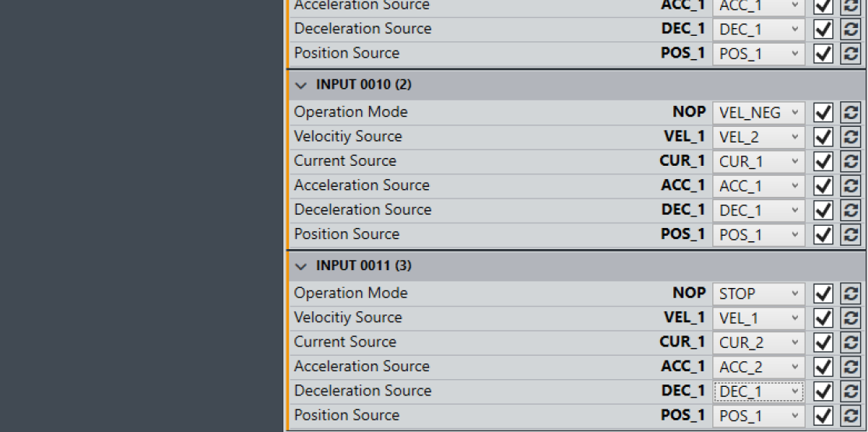Uncheck INPUT 0010 Operation Mode checkbox
The height and width of the screenshot is (432, 868).
point(823,113)
